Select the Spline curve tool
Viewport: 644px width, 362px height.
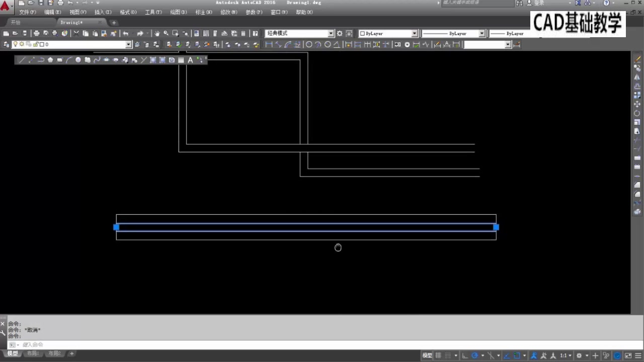(x=97, y=60)
